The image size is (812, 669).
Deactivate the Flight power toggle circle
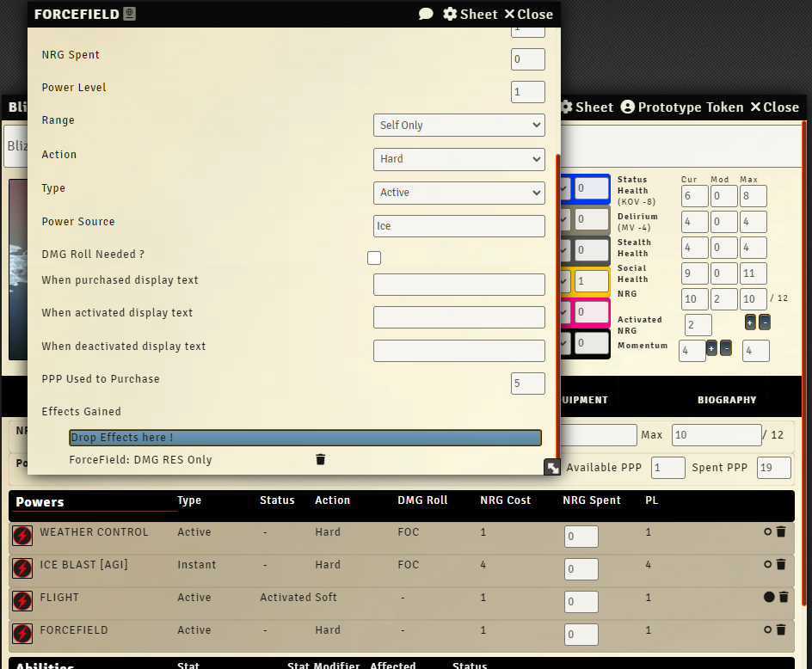769,597
